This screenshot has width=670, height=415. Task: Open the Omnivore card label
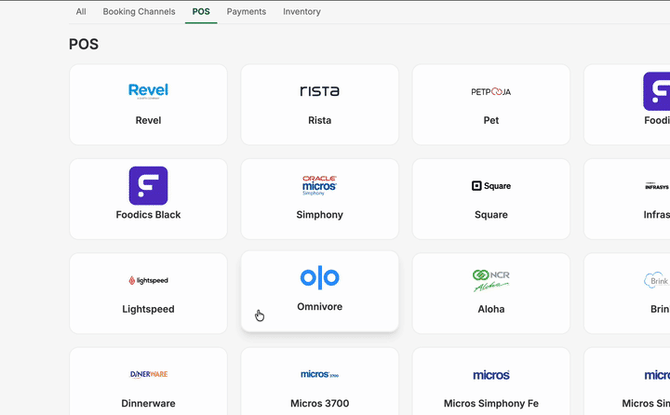(320, 306)
